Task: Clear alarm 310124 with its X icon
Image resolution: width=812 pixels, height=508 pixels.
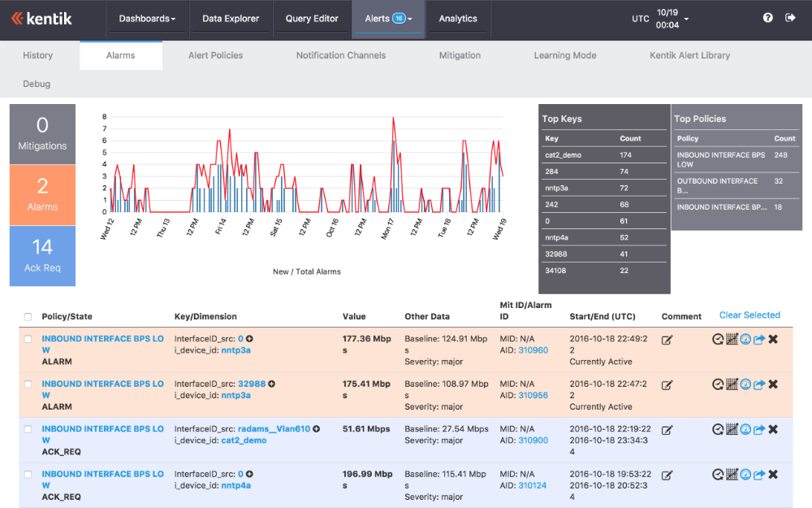Action: (773, 475)
